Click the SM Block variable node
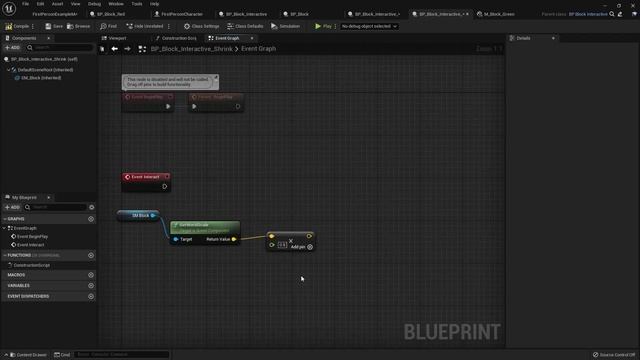Image resolution: width=640 pixels, height=360 pixels. (138, 216)
